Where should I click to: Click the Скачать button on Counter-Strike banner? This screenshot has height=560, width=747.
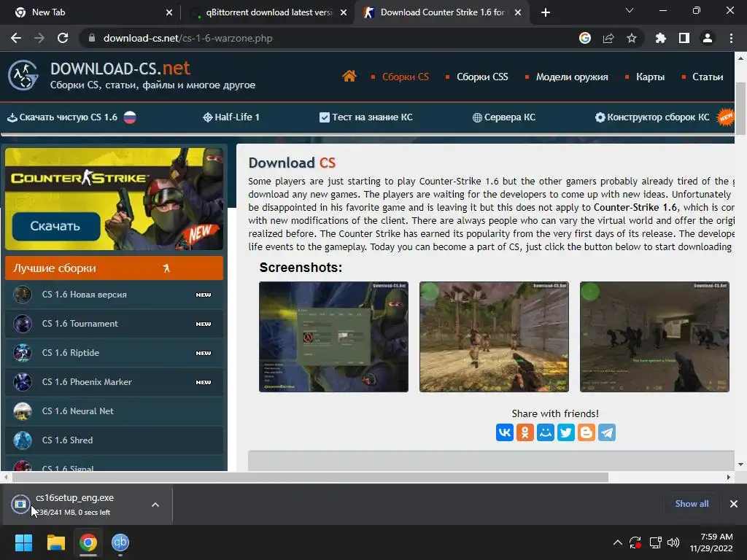[55, 226]
